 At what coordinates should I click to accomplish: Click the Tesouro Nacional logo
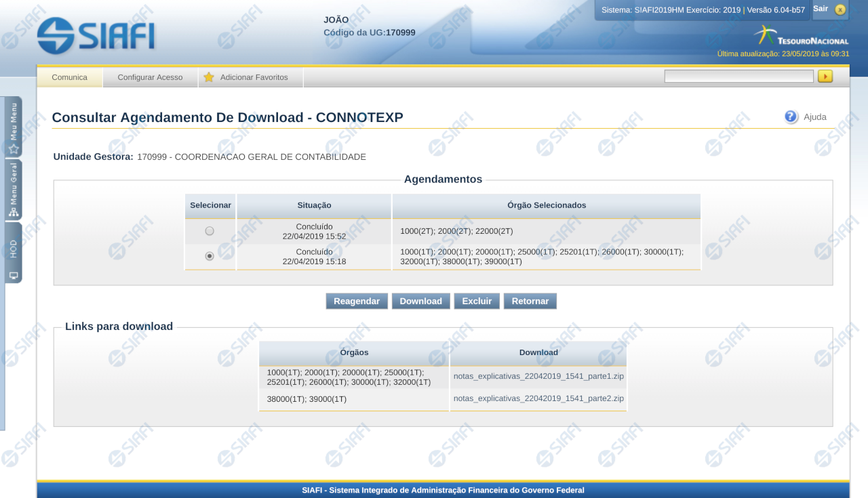801,37
